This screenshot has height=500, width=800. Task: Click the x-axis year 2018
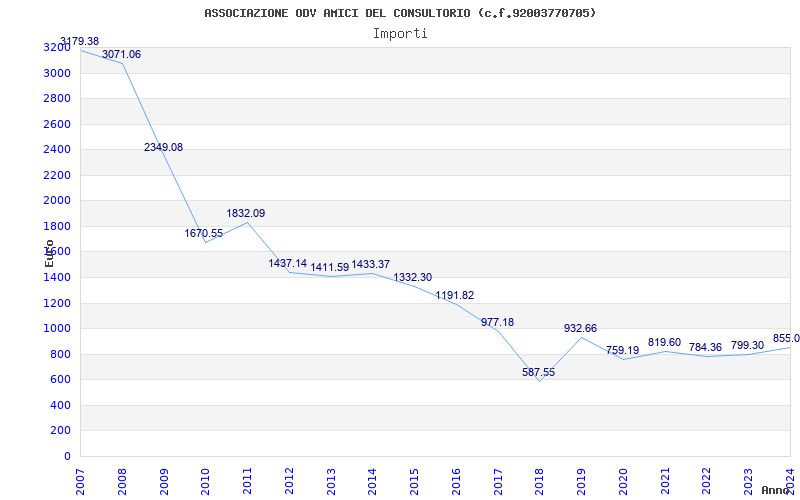click(540, 481)
